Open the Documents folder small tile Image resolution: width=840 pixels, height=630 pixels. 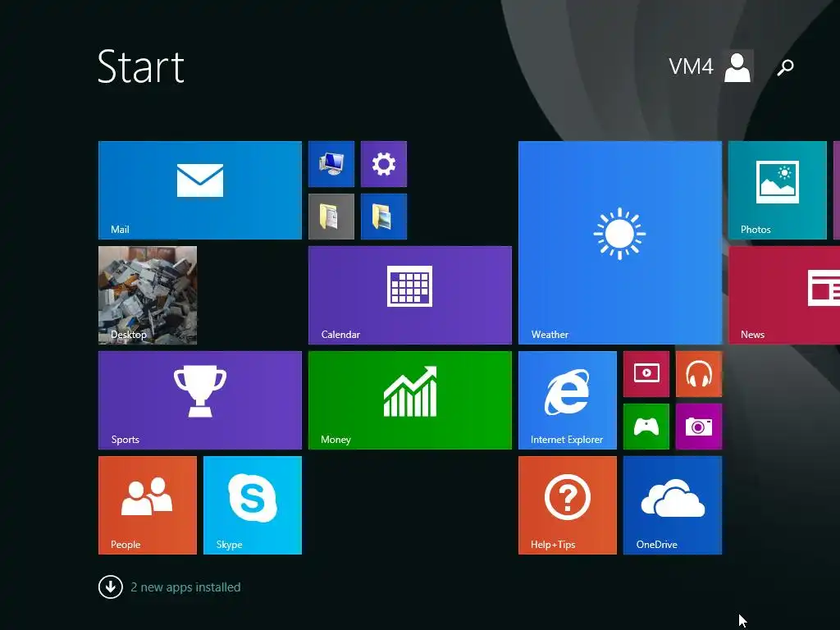[x=331, y=217]
